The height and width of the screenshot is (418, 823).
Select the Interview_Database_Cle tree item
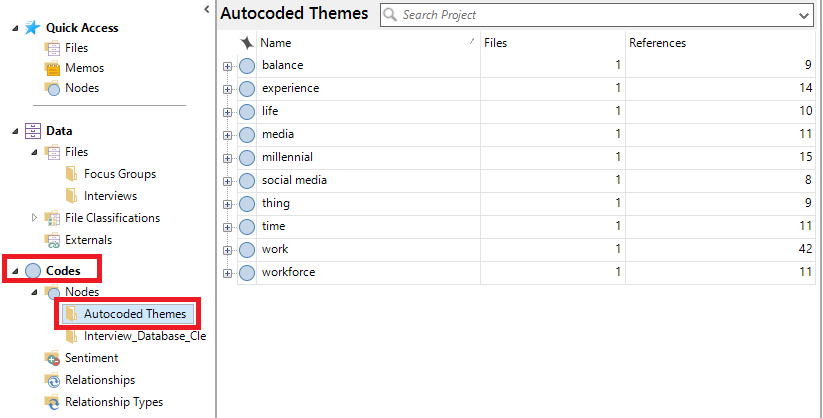[x=145, y=336]
